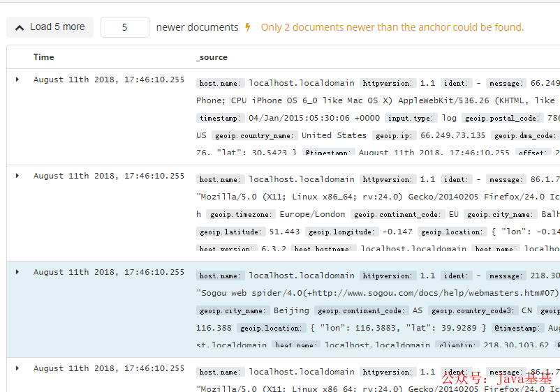560x392 pixels.
Task: Click the httpversion label in the Sogou row
Action: (x=388, y=276)
